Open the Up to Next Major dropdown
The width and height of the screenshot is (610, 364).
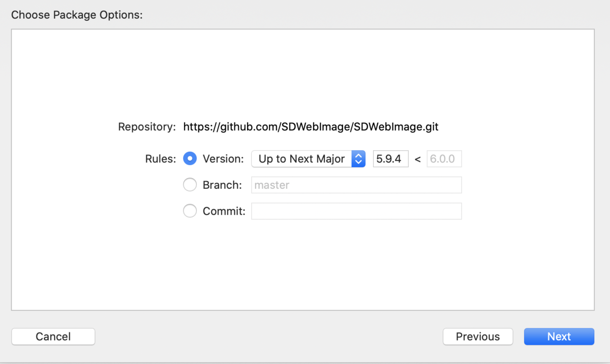(x=309, y=159)
